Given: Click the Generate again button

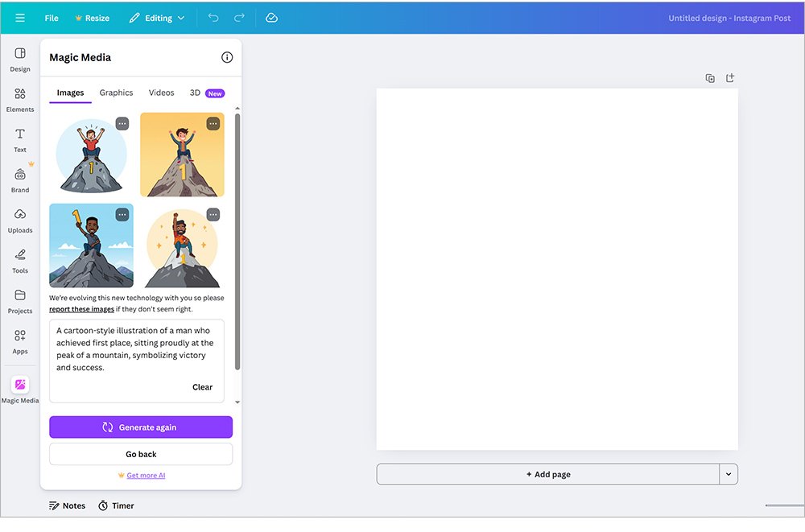Looking at the screenshot, I should pos(140,427).
